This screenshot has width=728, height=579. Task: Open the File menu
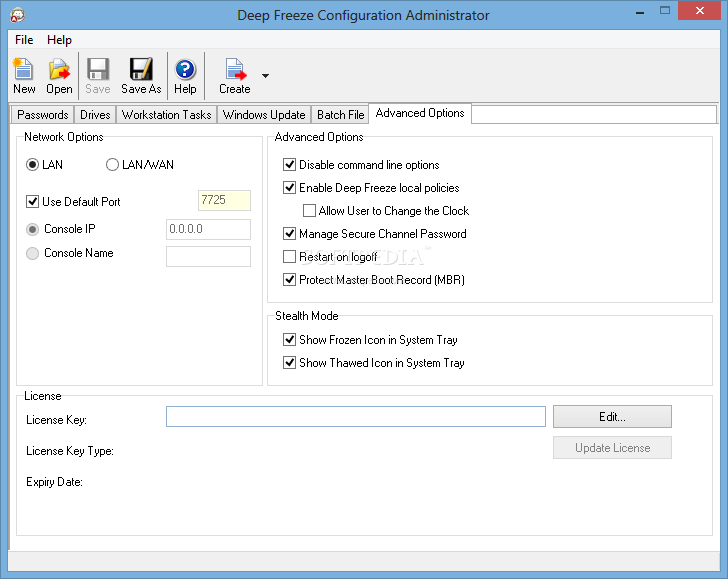tap(24, 40)
